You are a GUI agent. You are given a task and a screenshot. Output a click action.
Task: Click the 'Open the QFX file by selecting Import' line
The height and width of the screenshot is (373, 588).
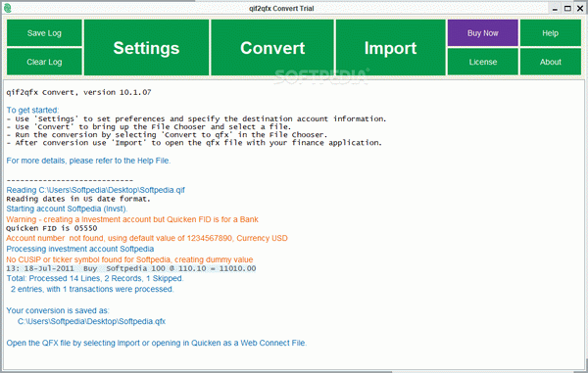coord(157,343)
